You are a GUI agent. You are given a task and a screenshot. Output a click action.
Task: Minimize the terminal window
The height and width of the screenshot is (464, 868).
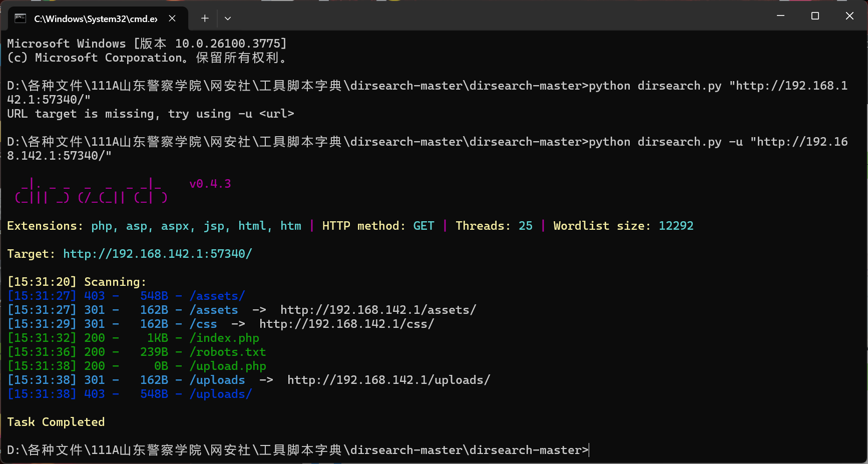pos(780,16)
